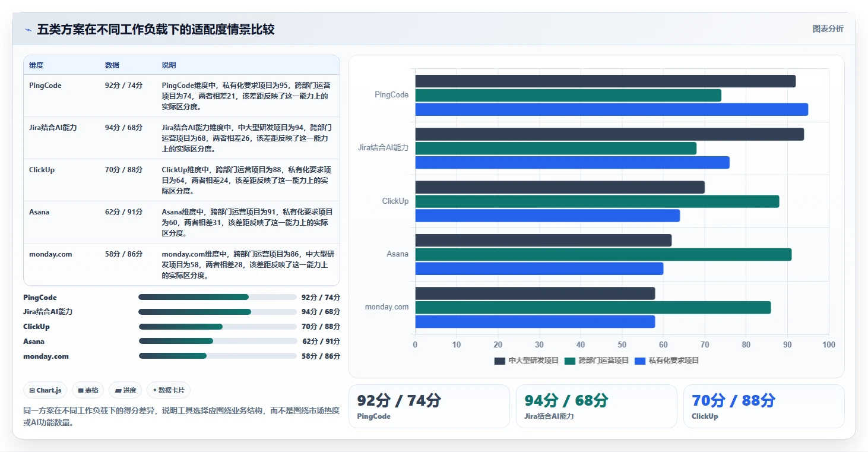Click the Asana y-axis label in chart
Image resolution: width=868 pixels, height=452 pixels.
398,254
